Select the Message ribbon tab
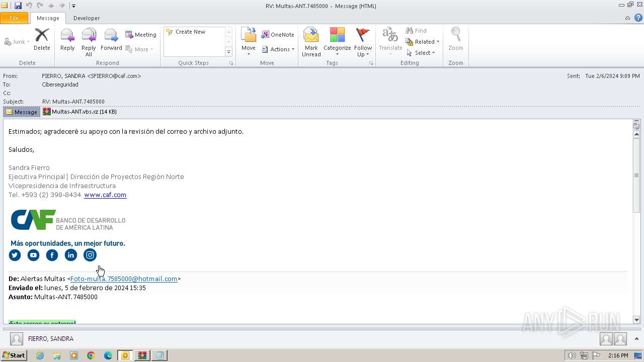Screen dimensions: 644x362 pyautogui.click(x=48, y=18)
